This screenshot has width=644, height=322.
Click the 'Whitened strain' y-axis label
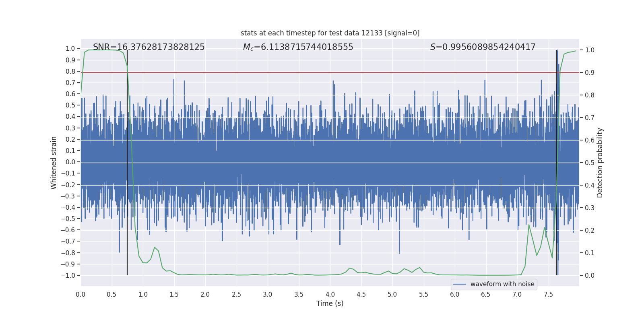coord(54,163)
